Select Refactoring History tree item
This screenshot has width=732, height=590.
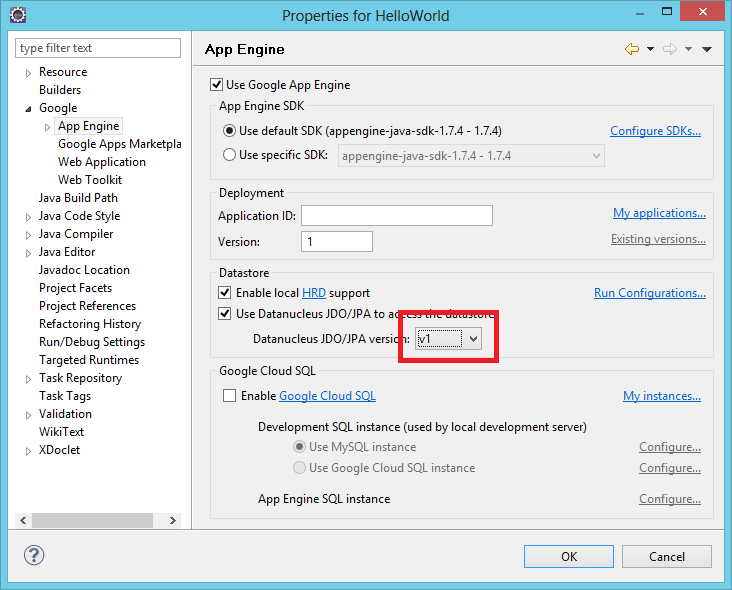point(90,324)
